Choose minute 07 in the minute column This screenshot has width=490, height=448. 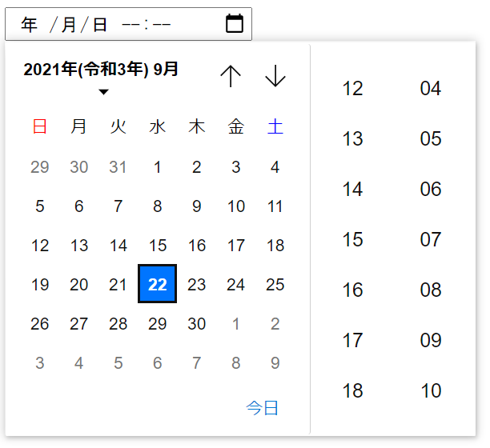click(x=431, y=239)
